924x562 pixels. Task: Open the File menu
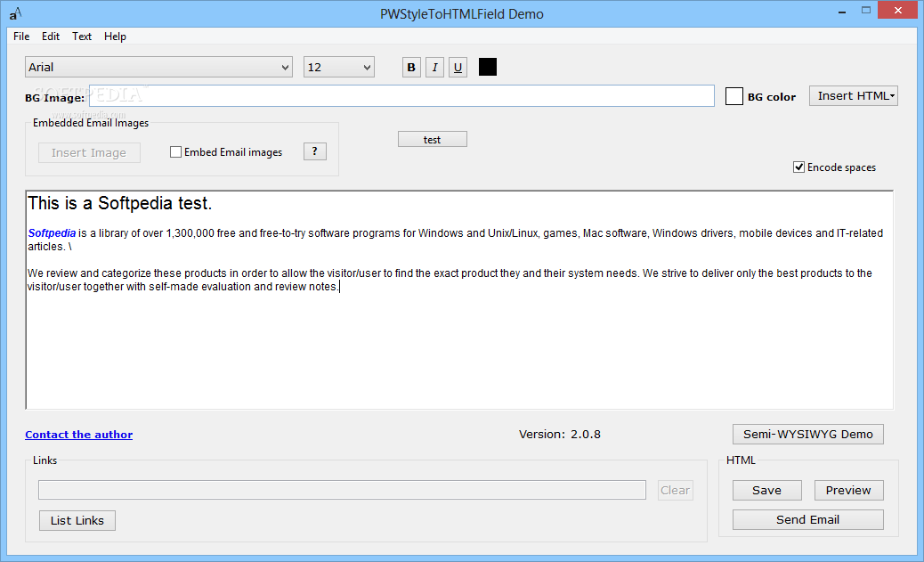pos(21,37)
